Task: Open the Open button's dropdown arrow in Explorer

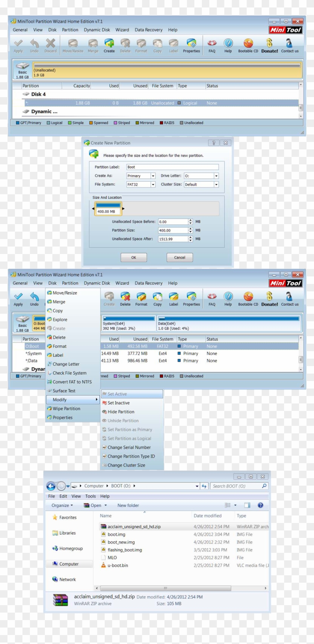Action: [106, 505]
